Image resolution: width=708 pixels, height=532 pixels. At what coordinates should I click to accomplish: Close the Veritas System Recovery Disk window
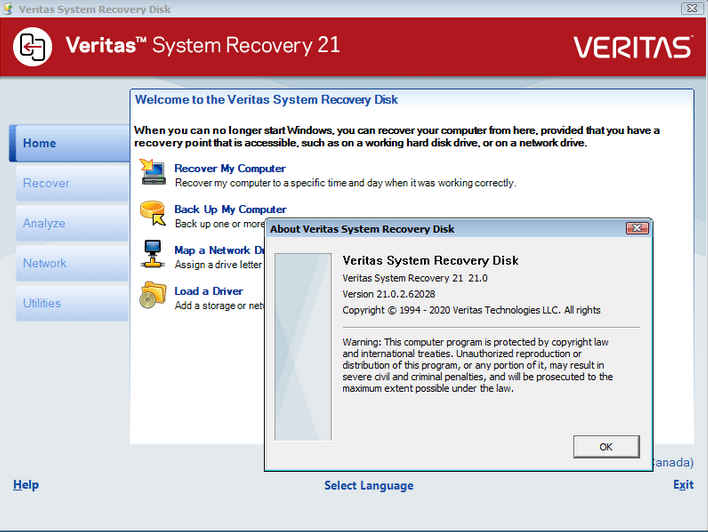pos(692,8)
